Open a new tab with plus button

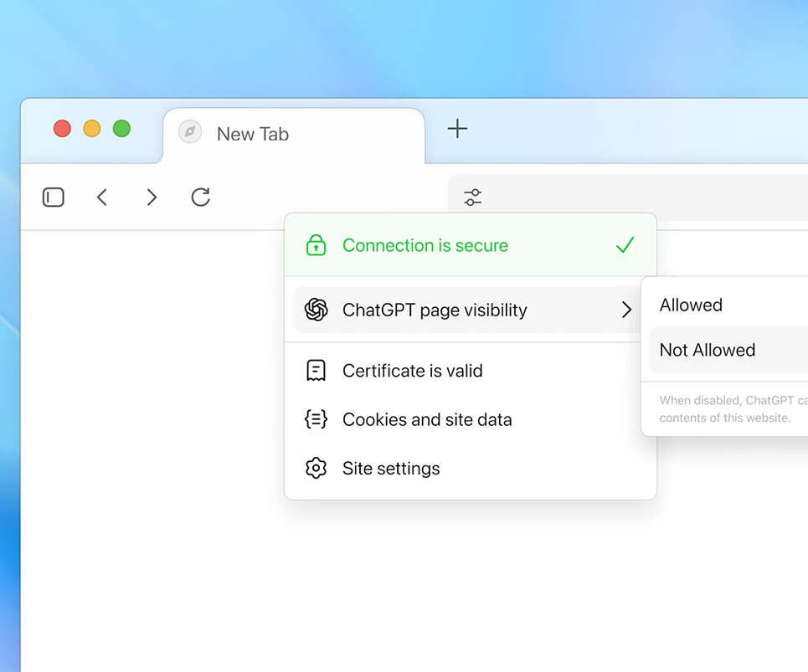pyautogui.click(x=457, y=129)
